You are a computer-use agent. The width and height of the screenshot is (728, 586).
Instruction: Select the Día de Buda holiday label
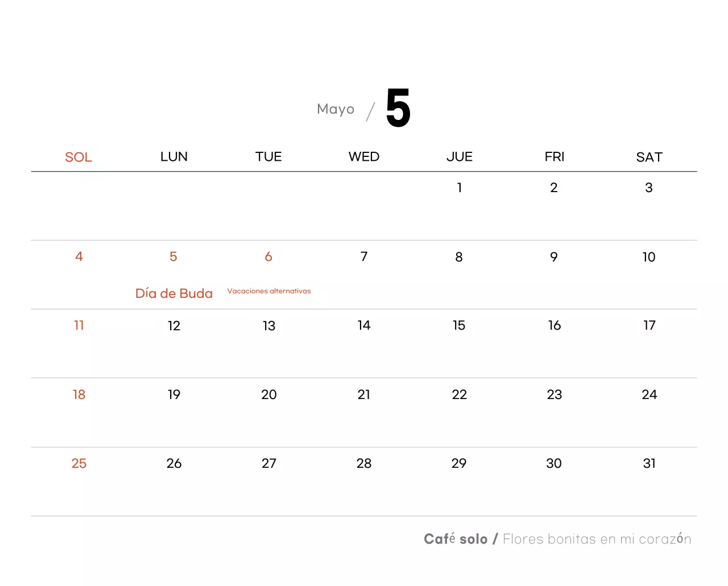pos(174,293)
